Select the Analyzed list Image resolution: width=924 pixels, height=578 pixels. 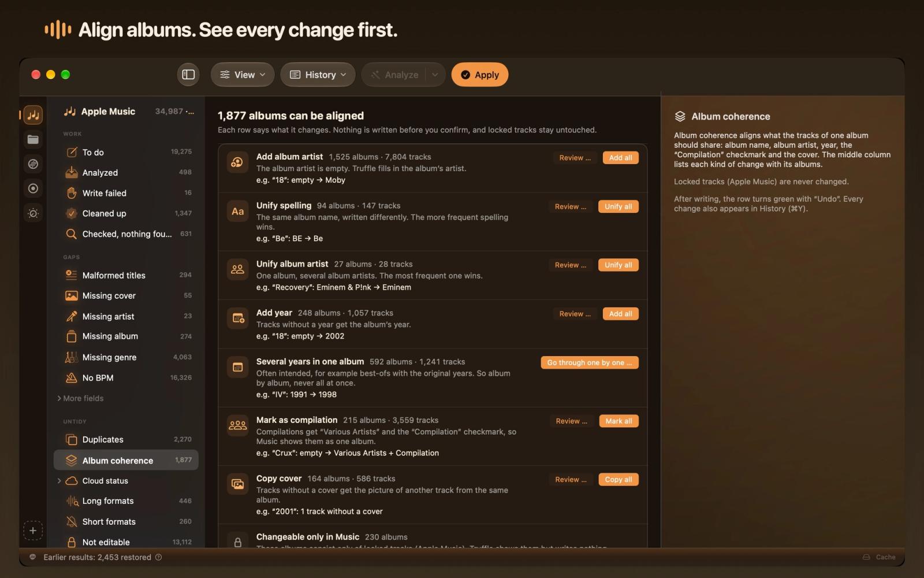point(126,172)
